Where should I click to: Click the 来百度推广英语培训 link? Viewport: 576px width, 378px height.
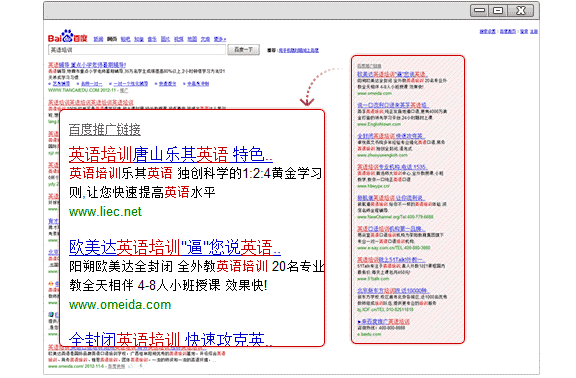tap(384, 321)
